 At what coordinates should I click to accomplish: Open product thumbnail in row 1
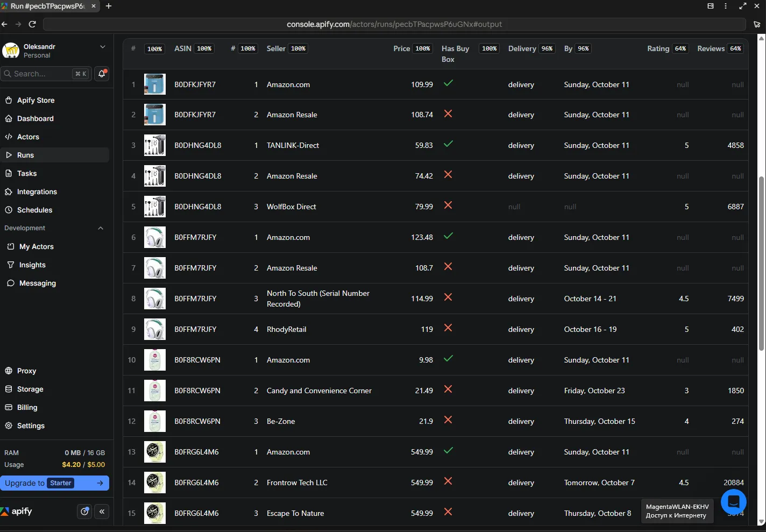pos(155,84)
